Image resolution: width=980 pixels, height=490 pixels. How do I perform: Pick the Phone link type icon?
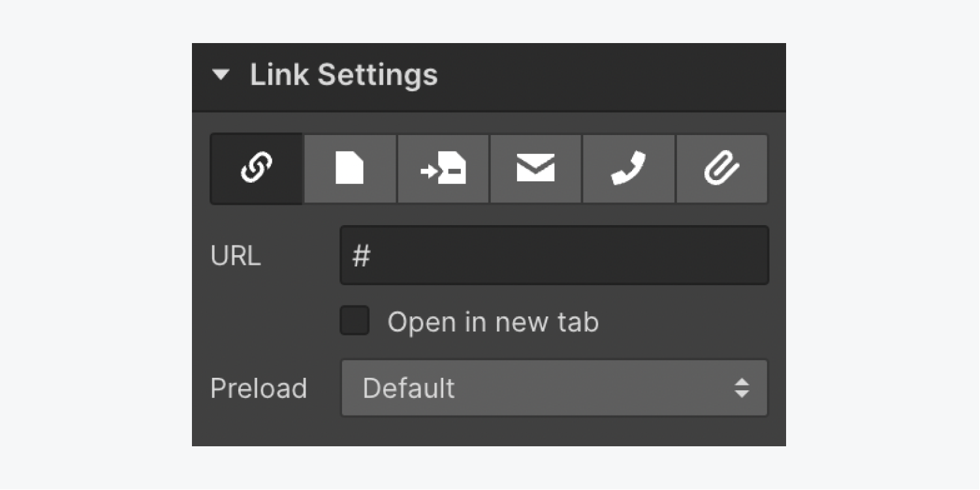628,169
